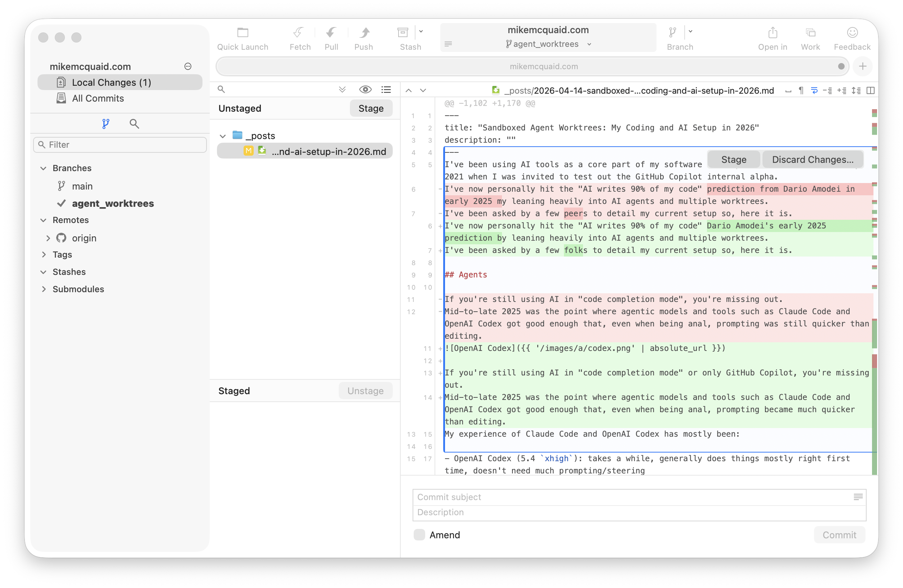Expand the origin remote

tap(48, 238)
